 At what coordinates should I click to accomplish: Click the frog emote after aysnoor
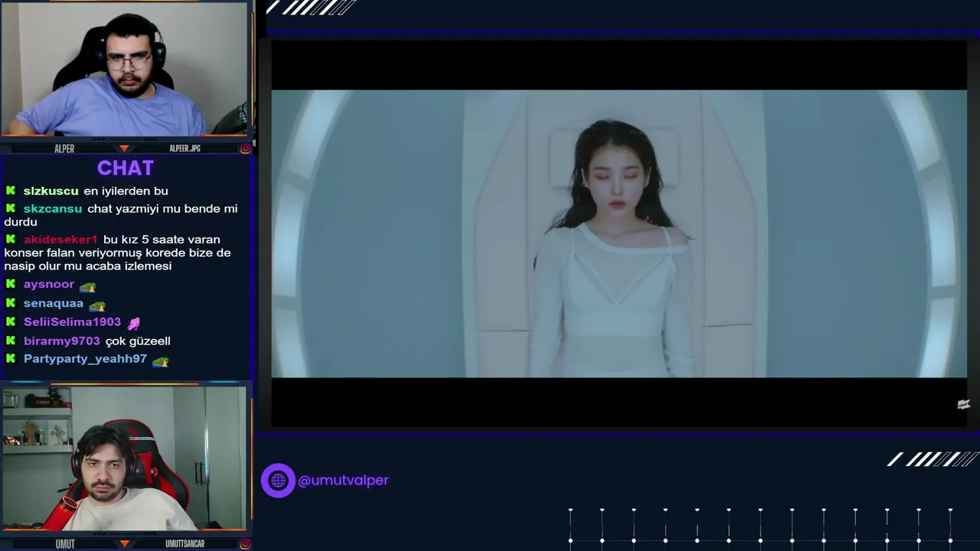coord(87,286)
